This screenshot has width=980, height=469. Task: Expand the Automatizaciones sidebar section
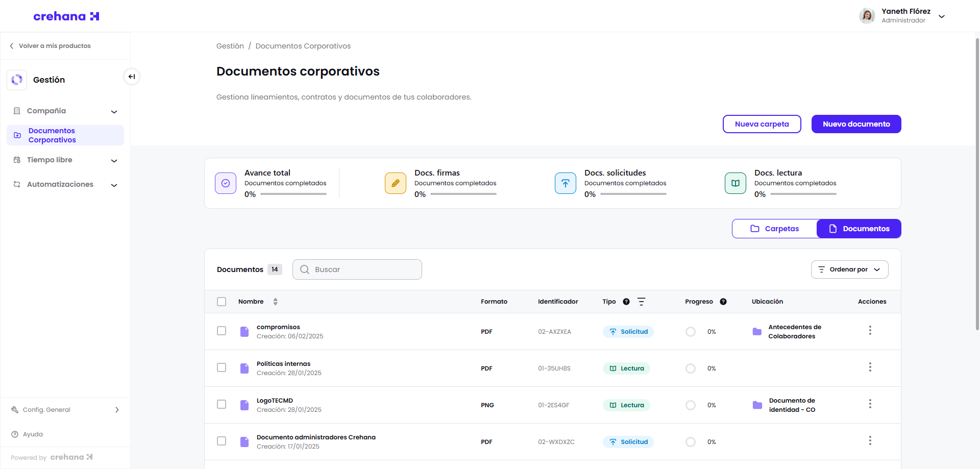point(65,185)
